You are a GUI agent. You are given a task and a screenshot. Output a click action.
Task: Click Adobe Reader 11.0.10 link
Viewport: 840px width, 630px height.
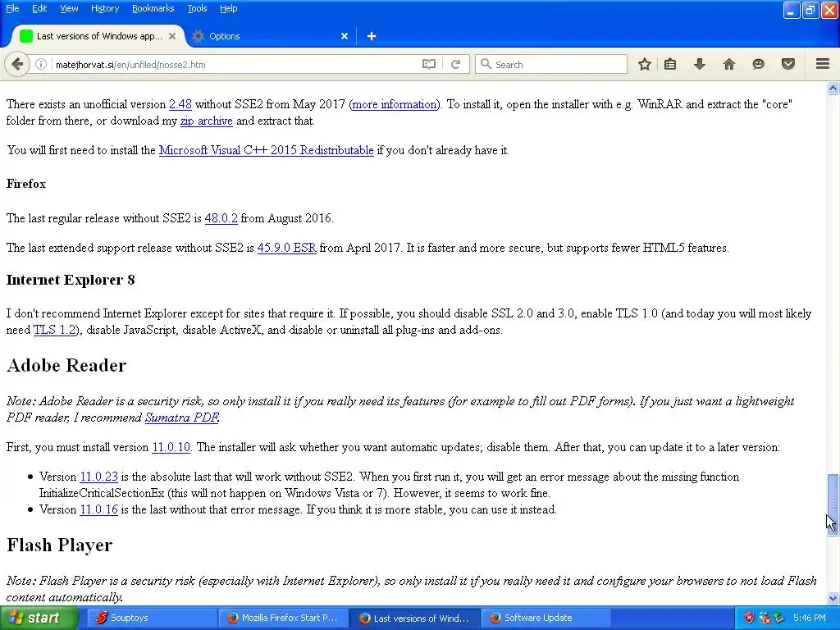pyautogui.click(x=171, y=447)
